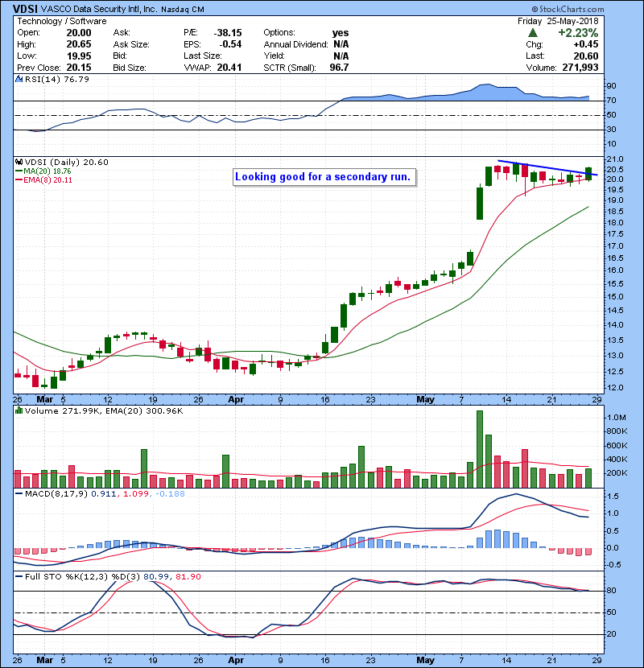Click the Volume value 271,993
This screenshot has height=668, width=644.
tap(580, 68)
